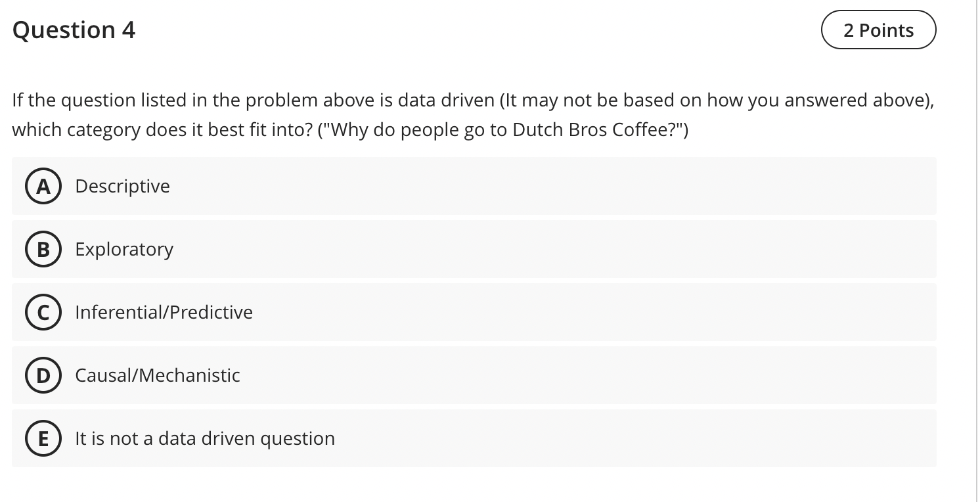Select the radio button labeled C
Image resolution: width=980 pixels, height=502 pixels.
43,312
